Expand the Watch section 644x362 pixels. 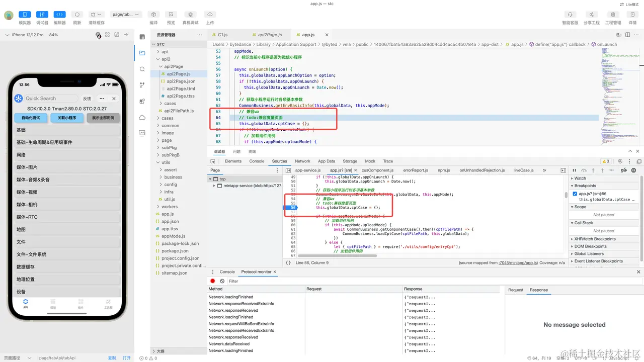605,178
